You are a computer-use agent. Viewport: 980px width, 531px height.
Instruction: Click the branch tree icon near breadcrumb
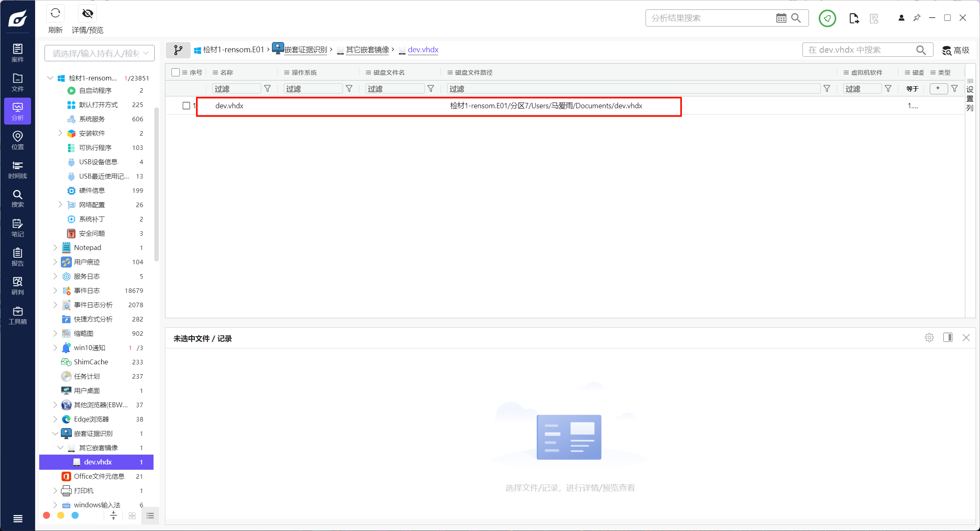tap(178, 50)
